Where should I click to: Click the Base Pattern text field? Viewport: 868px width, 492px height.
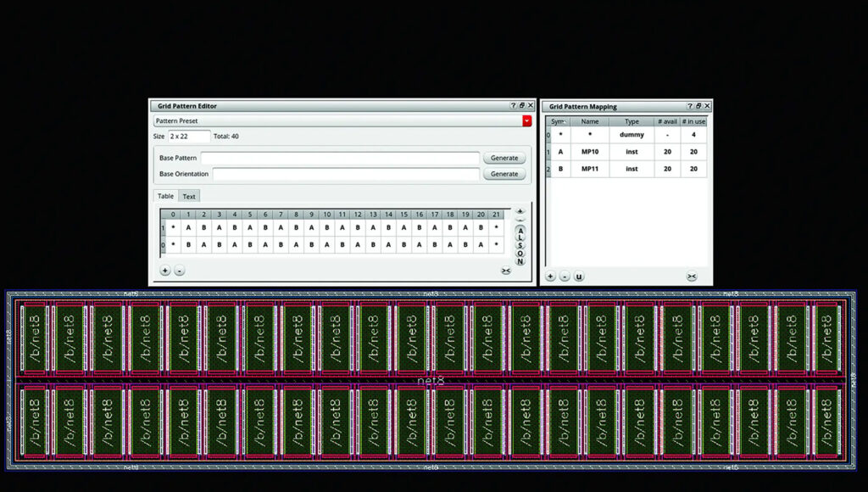pyautogui.click(x=340, y=159)
